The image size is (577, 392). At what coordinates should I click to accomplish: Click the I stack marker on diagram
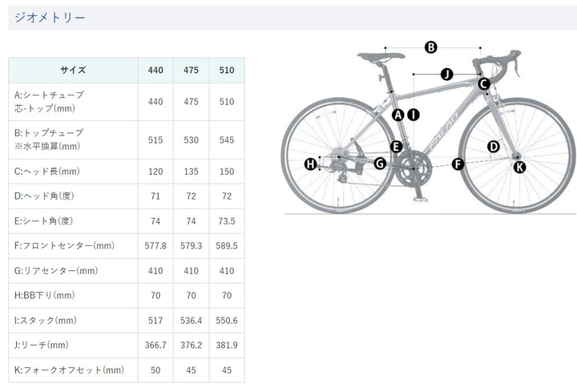(x=413, y=115)
